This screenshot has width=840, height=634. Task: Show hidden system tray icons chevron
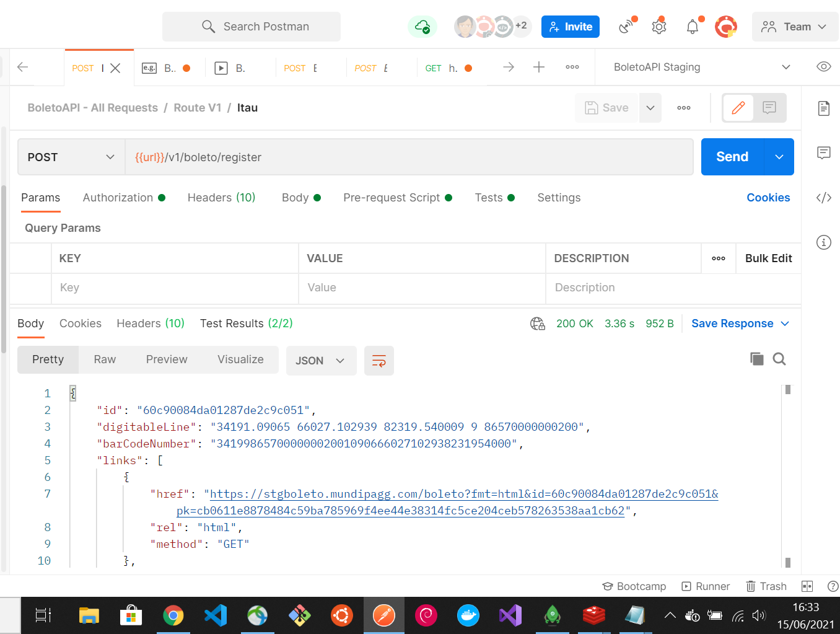tap(670, 615)
